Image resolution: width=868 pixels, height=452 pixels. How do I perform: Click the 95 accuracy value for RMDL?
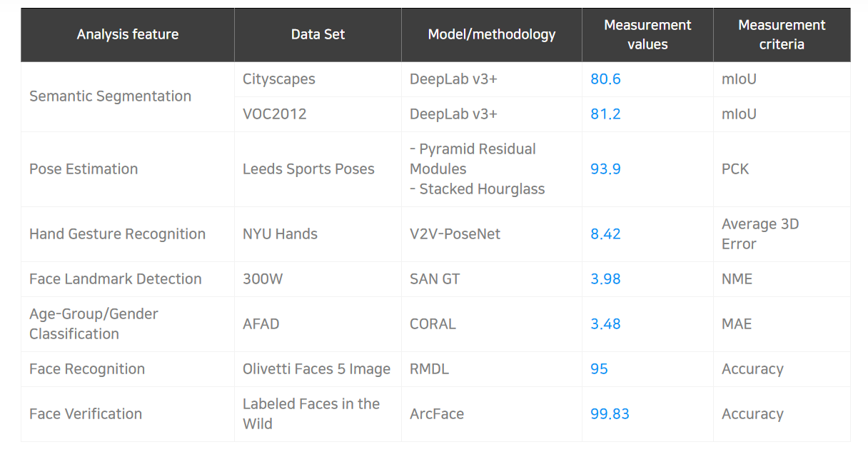click(599, 369)
